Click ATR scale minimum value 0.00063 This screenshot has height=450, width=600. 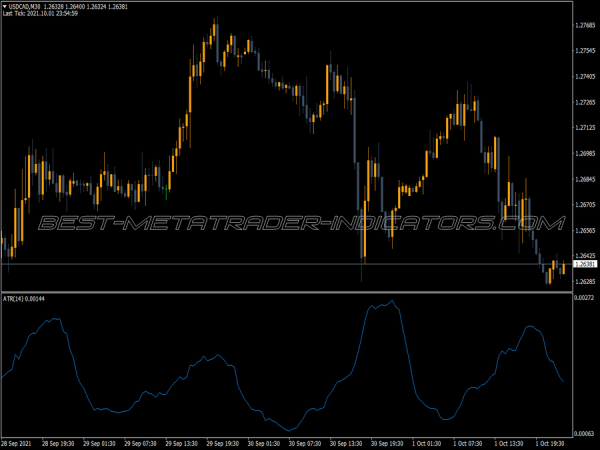(x=584, y=434)
